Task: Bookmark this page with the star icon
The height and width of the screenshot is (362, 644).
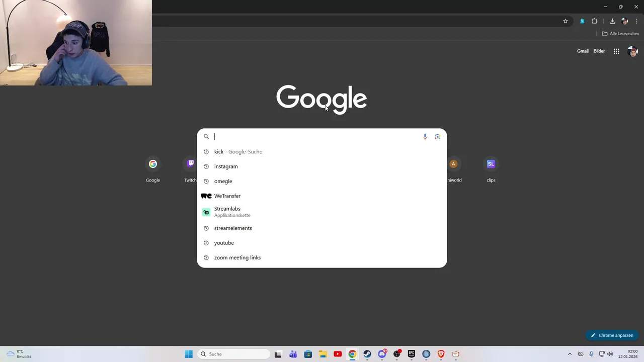Action: (566, 21)
